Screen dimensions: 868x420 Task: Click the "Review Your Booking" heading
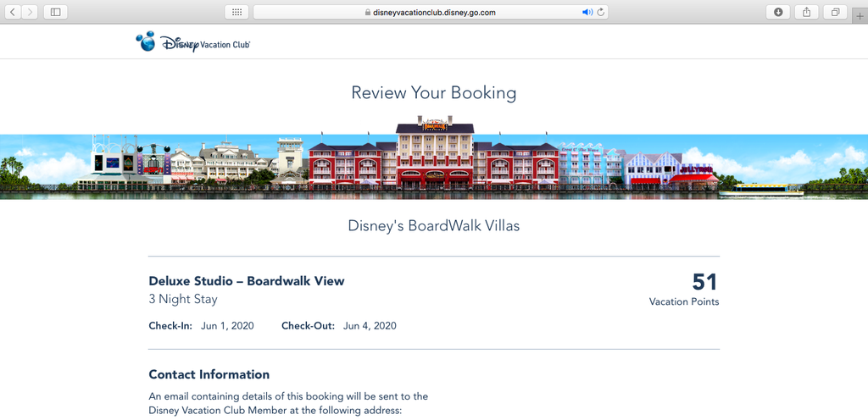click(434, 93)
